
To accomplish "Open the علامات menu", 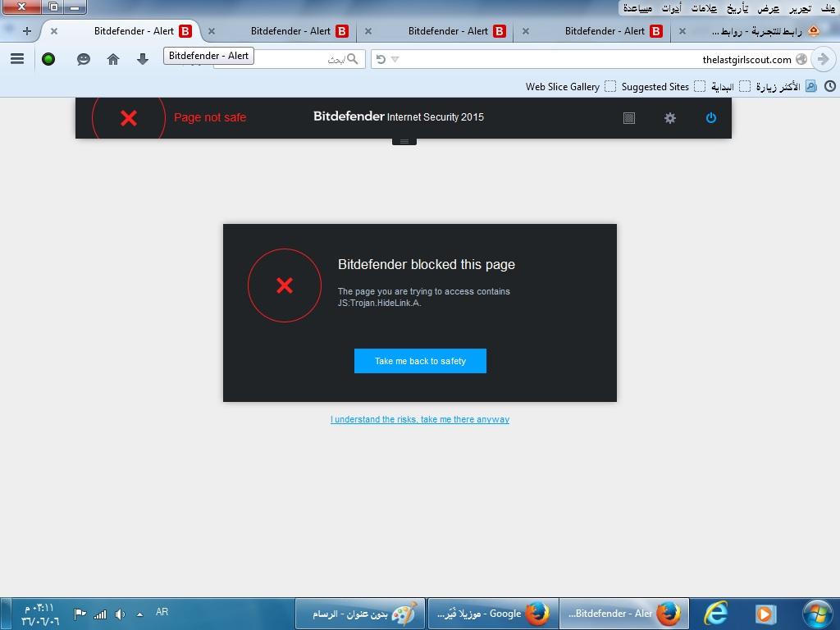I will tap(705, 8).
